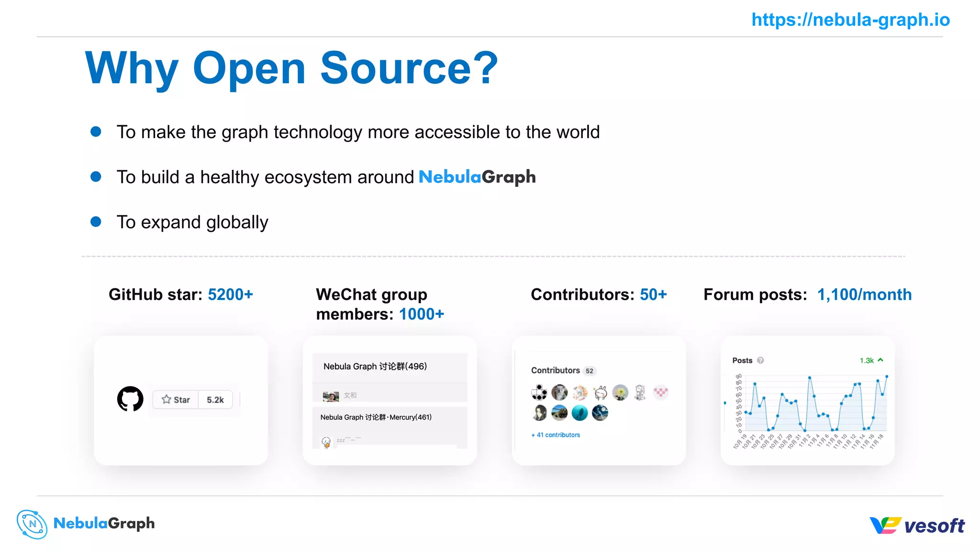Click the 文和 avatar photo

click(331, 396)
